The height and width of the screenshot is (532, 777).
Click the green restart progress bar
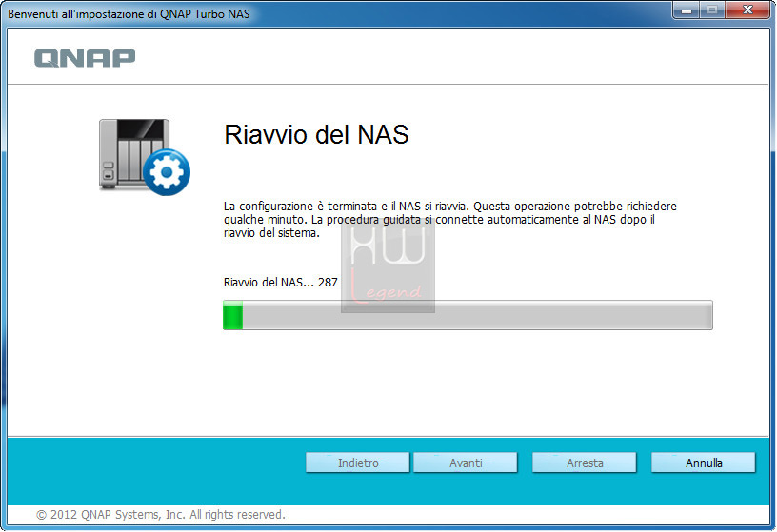coord(468,315)
